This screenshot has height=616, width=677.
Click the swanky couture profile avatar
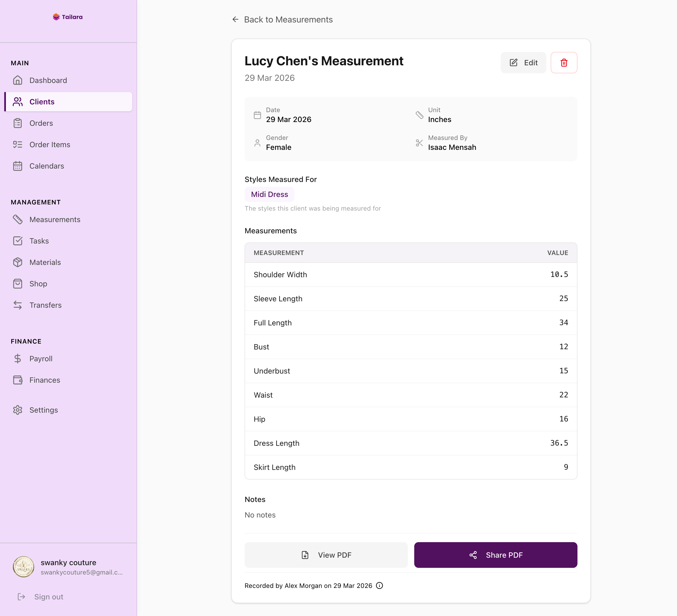[24, 566]
